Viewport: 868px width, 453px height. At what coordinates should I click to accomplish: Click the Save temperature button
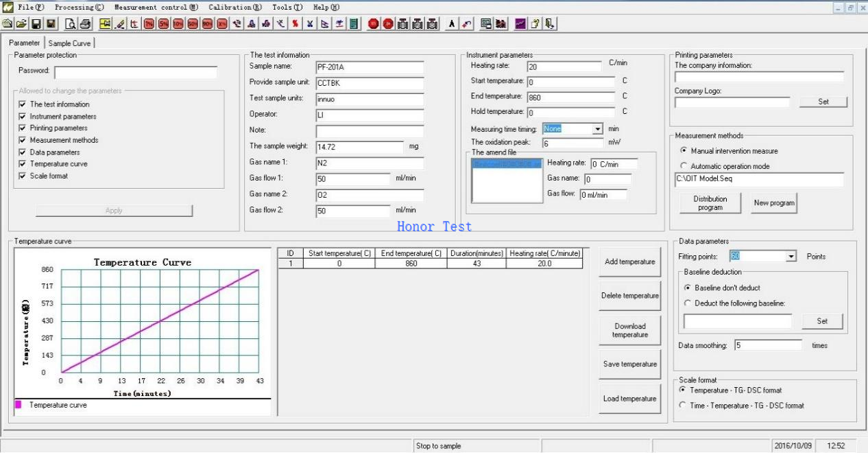630,364
